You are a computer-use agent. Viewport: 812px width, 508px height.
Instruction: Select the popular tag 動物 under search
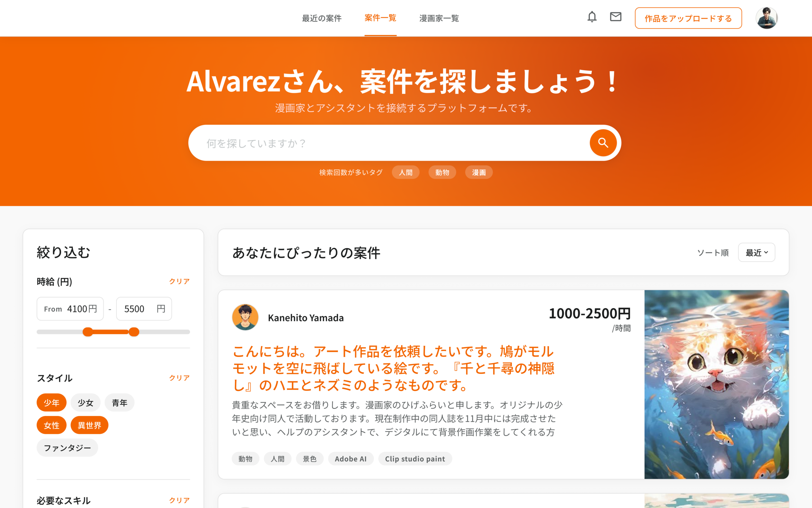pos(442,173)
